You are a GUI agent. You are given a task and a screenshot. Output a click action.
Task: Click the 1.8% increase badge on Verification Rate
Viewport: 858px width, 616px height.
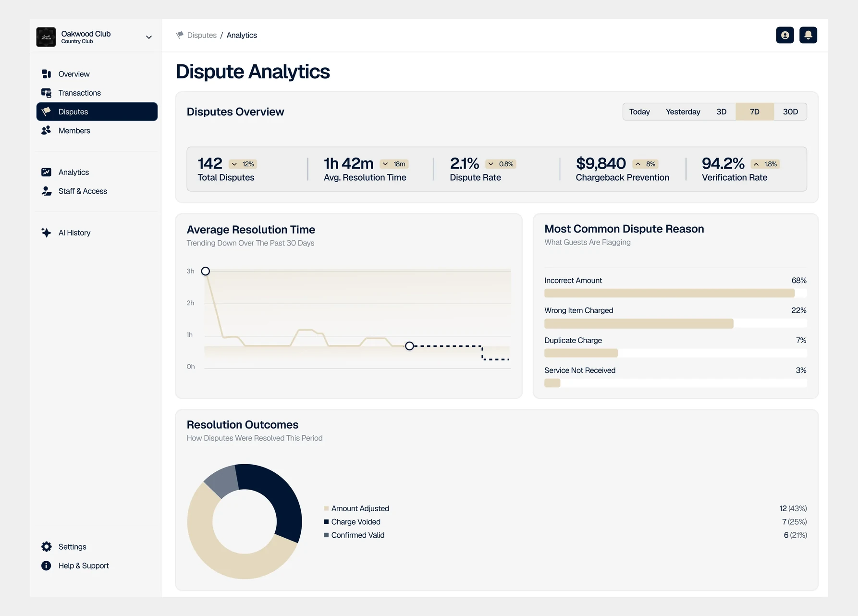(765, 164)
